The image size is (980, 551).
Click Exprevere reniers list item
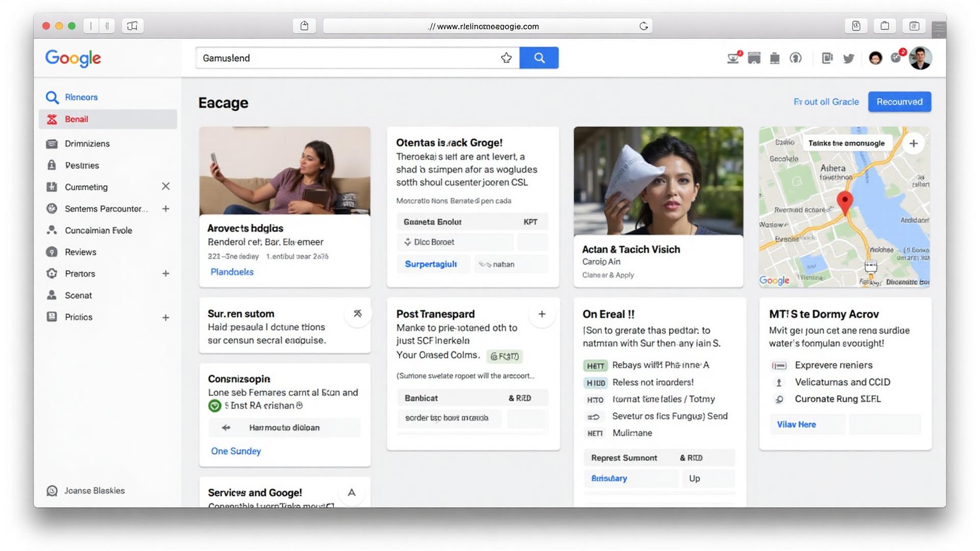point(834,365)
